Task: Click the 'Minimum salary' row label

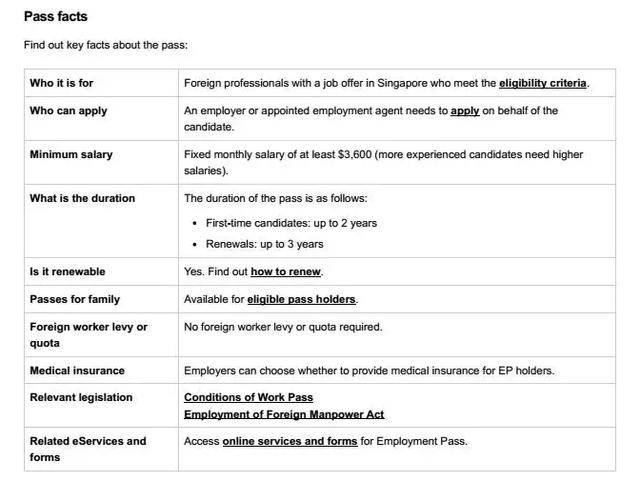Action: click(x=71, y=155)
